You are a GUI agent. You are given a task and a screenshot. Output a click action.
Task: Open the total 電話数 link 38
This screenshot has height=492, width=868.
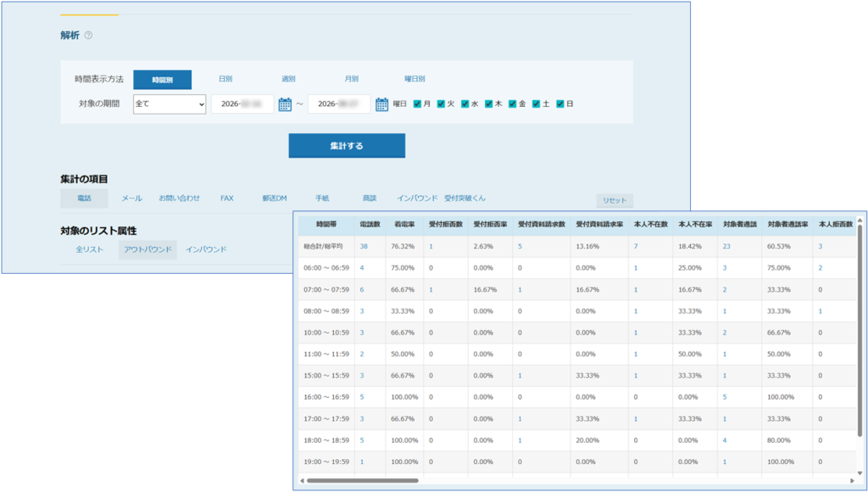[x=364, y=247]
